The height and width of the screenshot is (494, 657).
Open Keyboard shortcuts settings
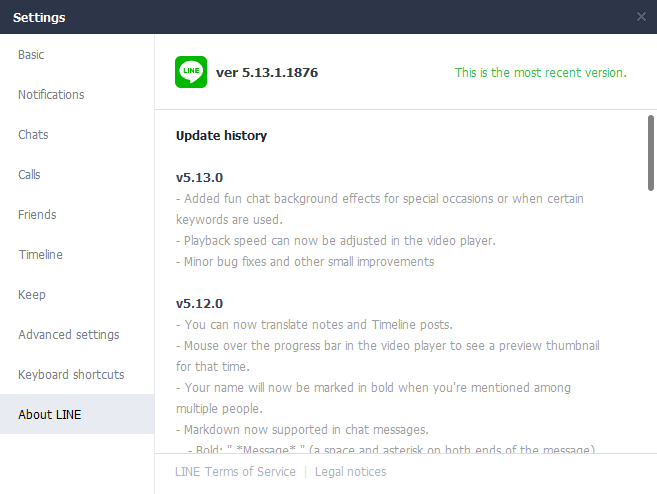[71, 375]
